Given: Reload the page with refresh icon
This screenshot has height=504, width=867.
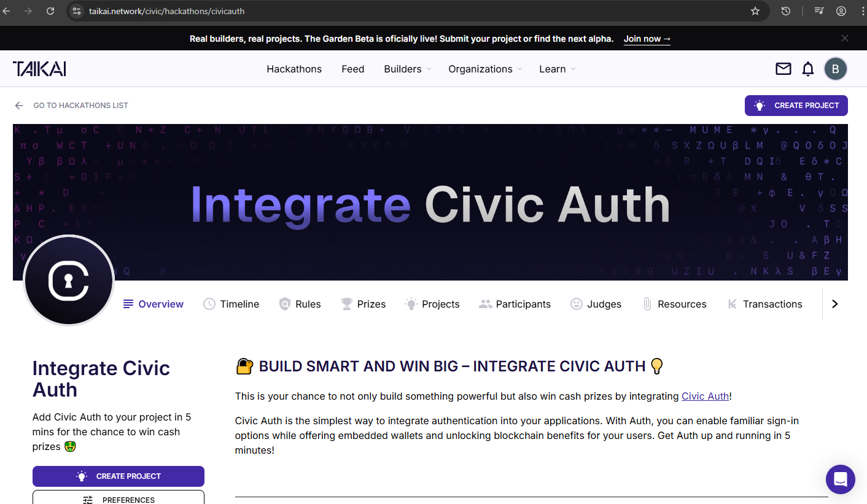Looking at the screenshot, I should 50,11.
